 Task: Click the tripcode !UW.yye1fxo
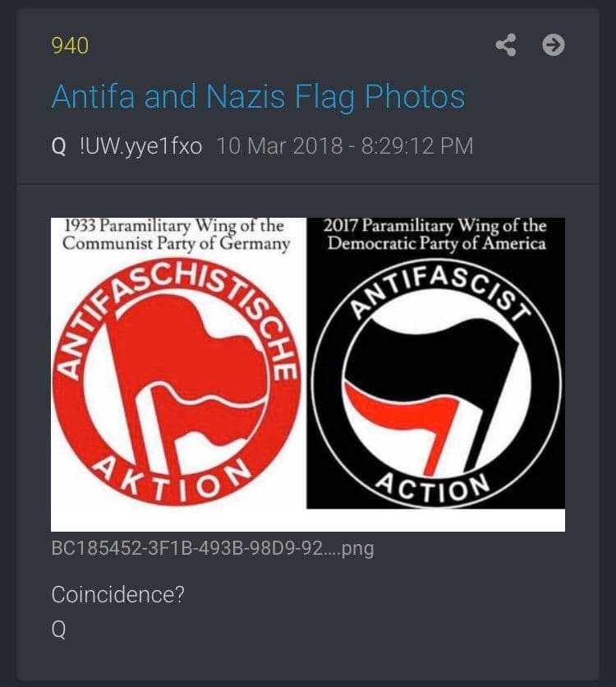[x=140, y=146]
